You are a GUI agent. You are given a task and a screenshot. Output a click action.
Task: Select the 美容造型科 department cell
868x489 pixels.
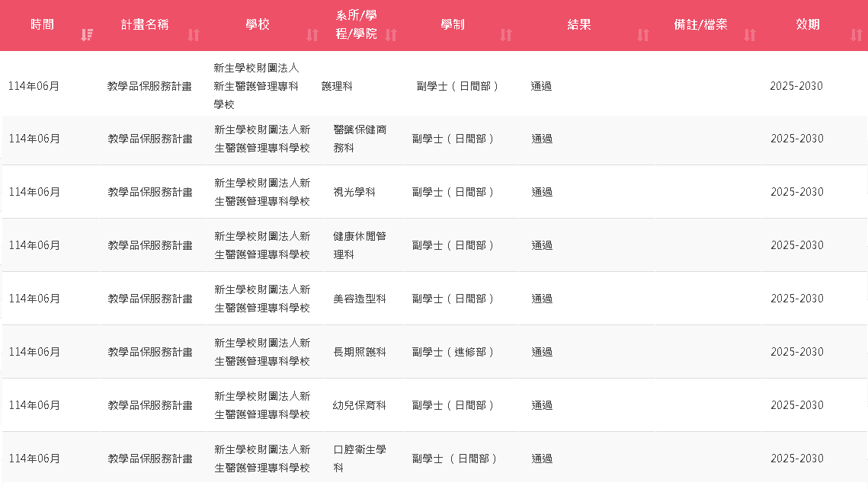(360, 299)
